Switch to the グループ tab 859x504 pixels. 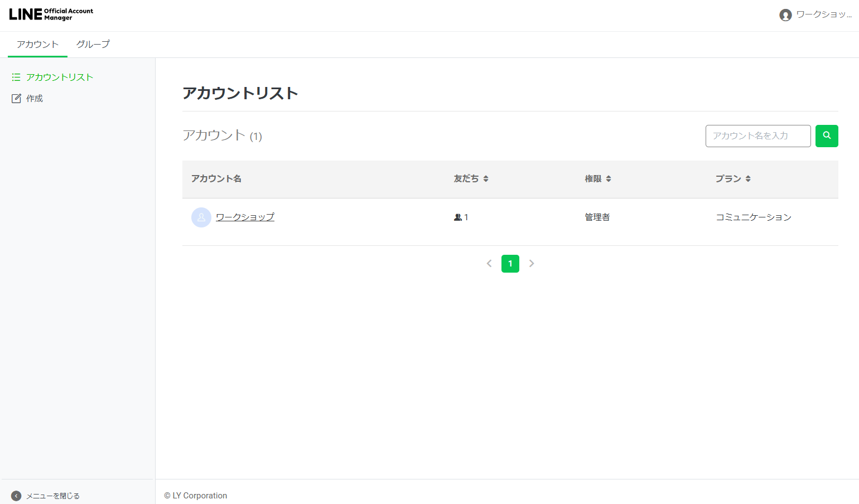click(x=93, y=44)
